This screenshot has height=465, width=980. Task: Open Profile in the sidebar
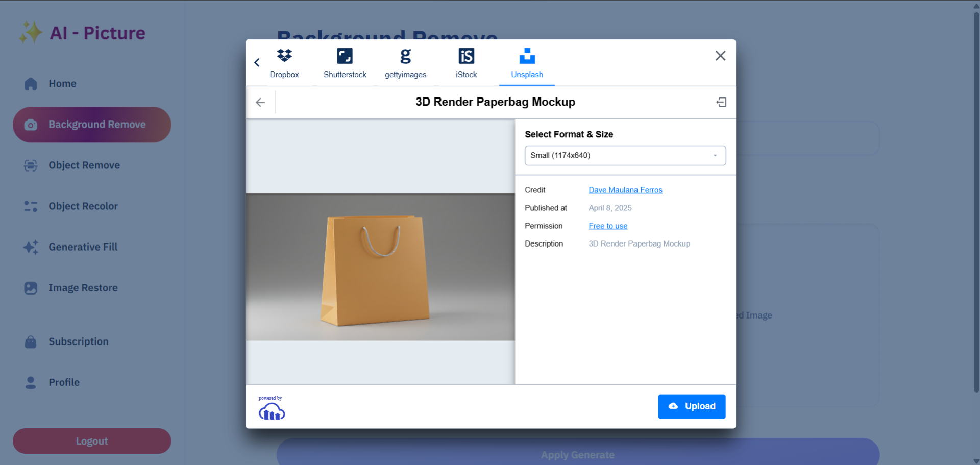click(92, 382)
